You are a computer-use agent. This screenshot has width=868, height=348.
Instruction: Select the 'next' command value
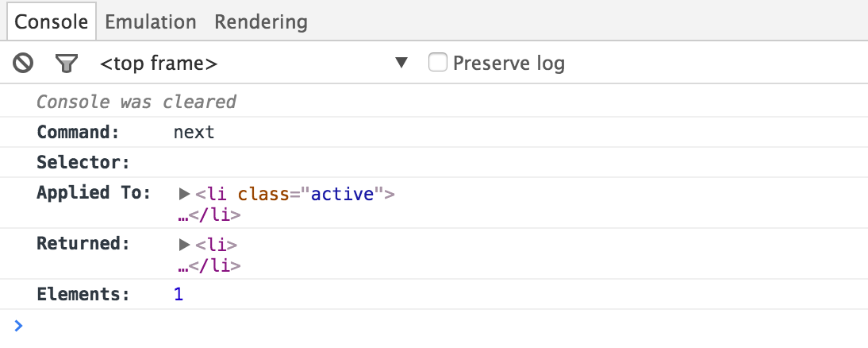click(194, 132)
